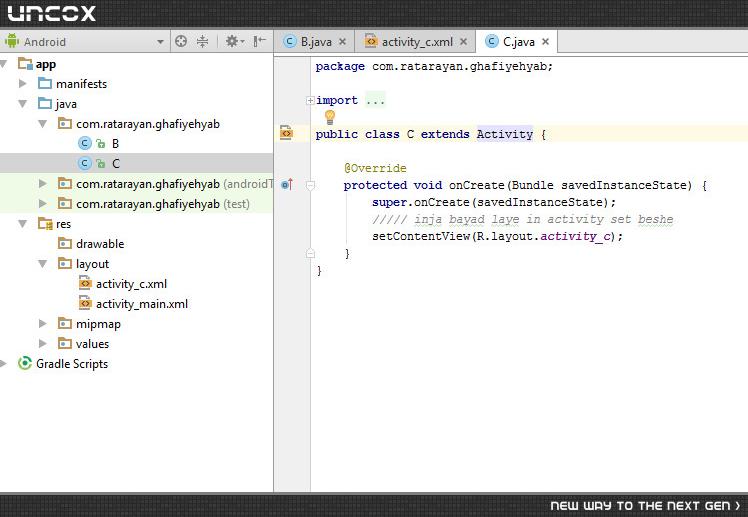
Task: Collapse the java folder arrow
Action: 22,103
